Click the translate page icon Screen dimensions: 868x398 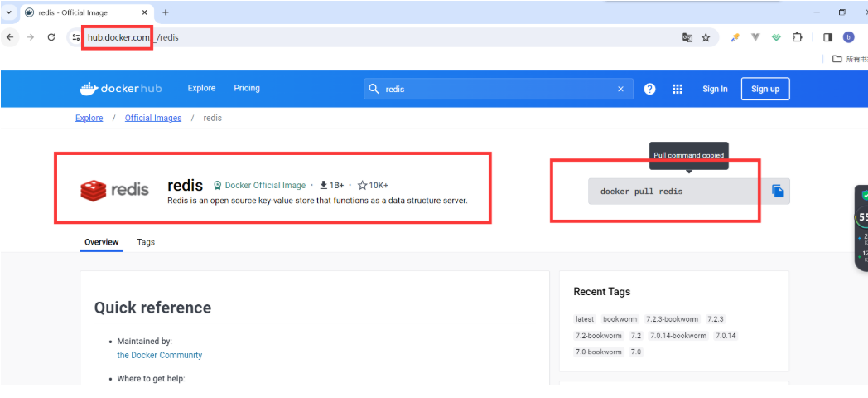pyautogui.click(x=687, y=37)
